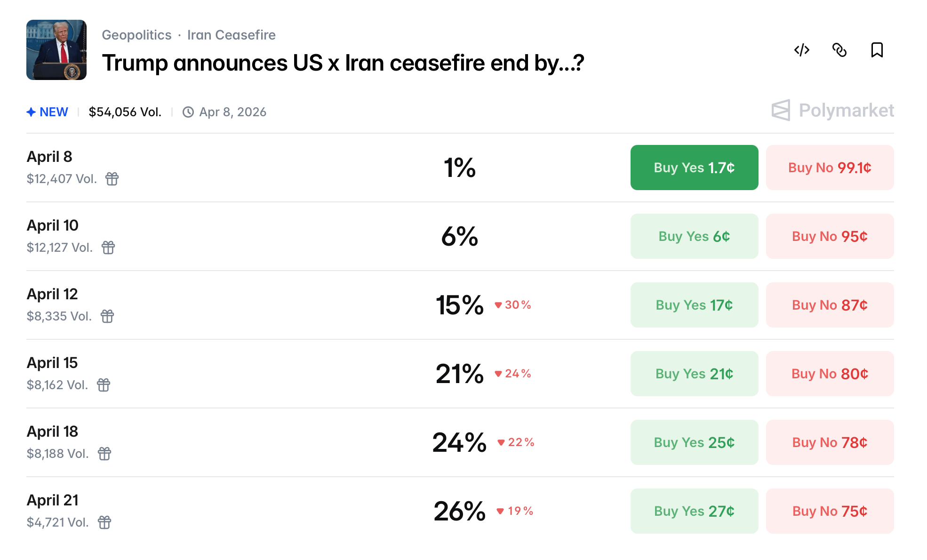Open the Iran Ceasefire tag
927x560 pixels.
coord(232,35)
